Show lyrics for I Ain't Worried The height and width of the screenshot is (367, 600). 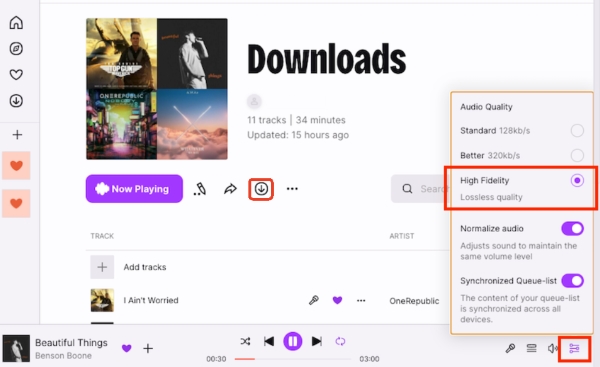tap(314, 300)
